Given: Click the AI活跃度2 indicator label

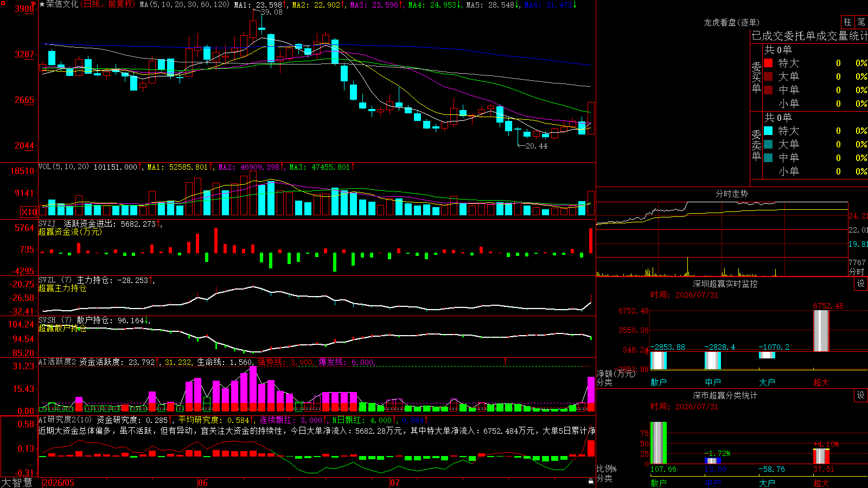Looking at the screenshot, I should pos(58,362).
